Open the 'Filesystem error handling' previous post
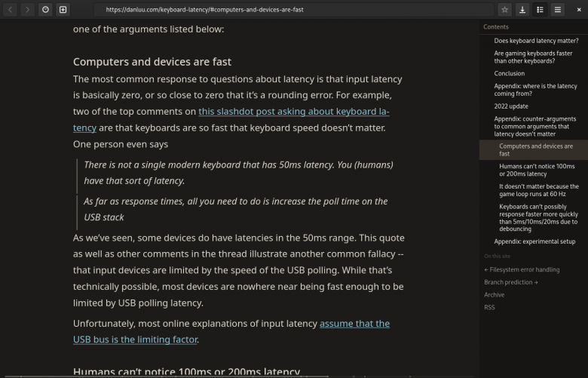 click(522, 269)
